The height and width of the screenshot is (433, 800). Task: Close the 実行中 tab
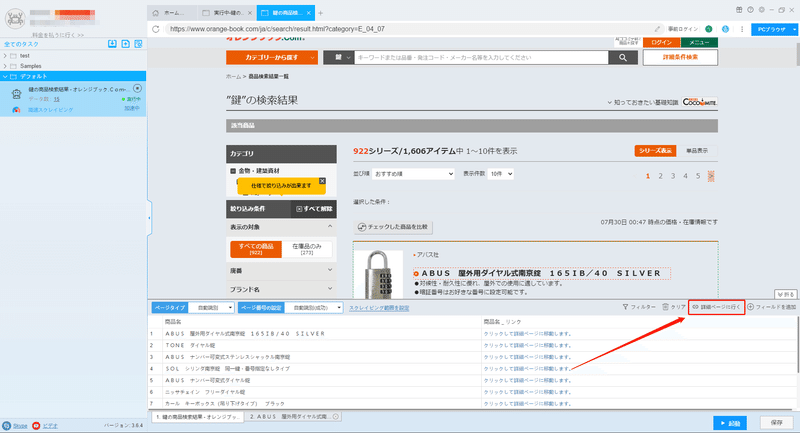click(x=249, y=13)
